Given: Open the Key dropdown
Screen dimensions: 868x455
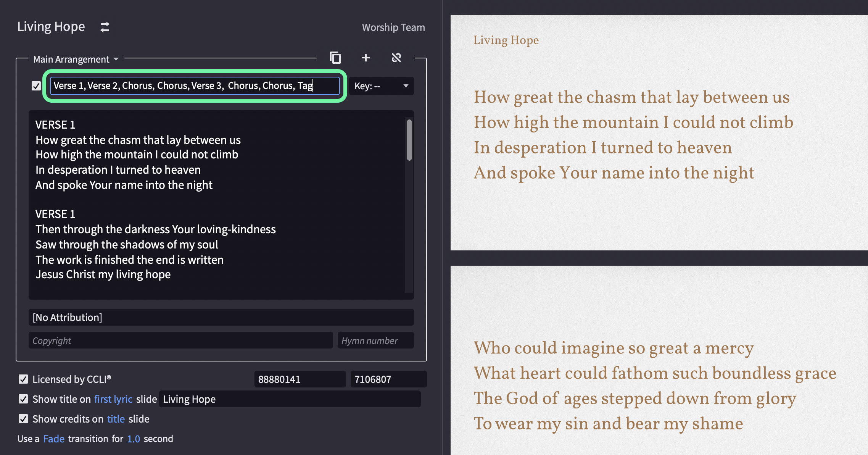Looking at the screenshot, I should (x=382, y=86).
